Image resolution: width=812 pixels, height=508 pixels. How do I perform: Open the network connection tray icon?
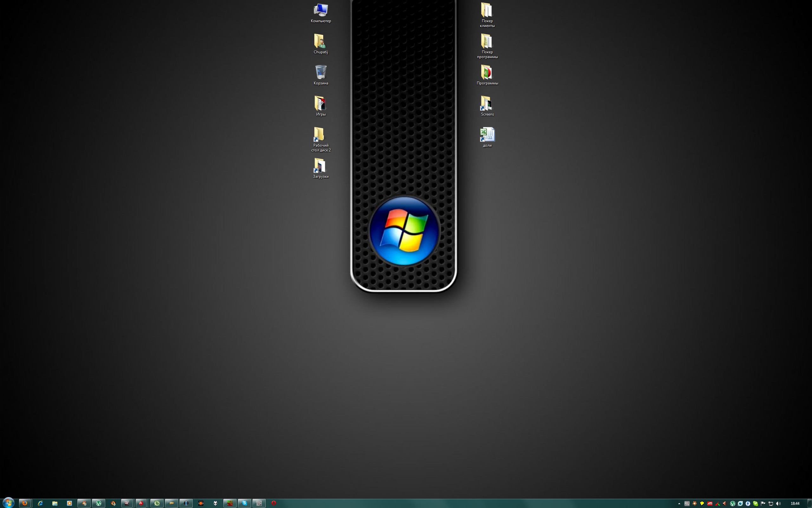pyautogui.click(x=771, y=504)
